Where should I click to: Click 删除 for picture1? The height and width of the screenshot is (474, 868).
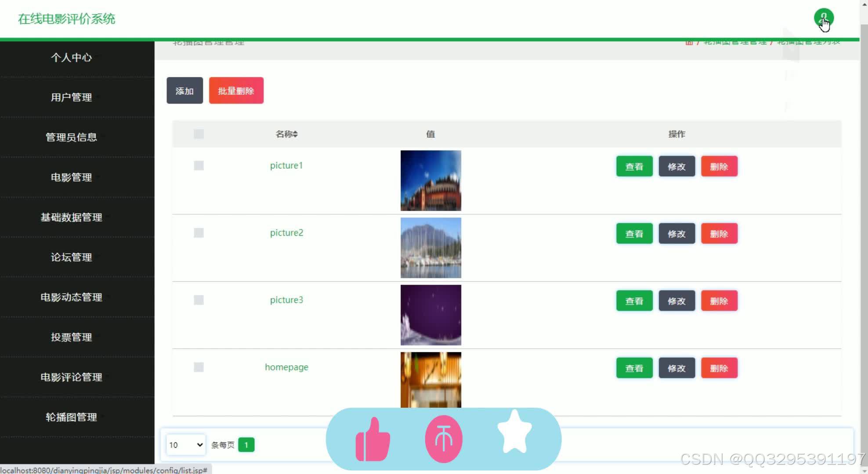[x=719, y=166]
